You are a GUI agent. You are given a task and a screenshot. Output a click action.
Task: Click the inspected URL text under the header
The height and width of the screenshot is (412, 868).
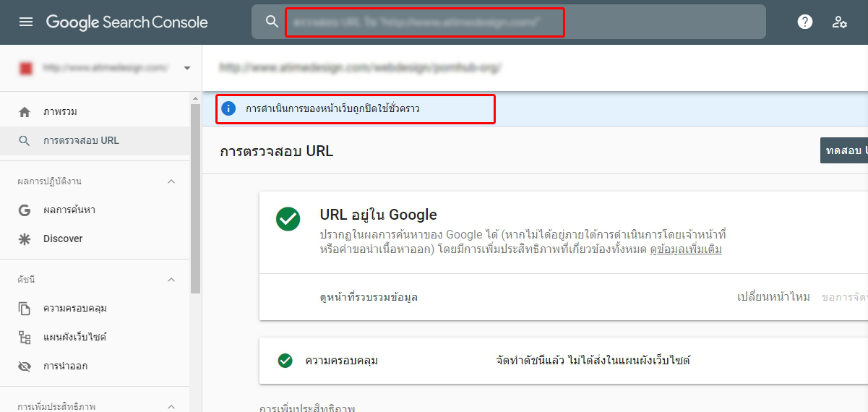click(360, 68)
